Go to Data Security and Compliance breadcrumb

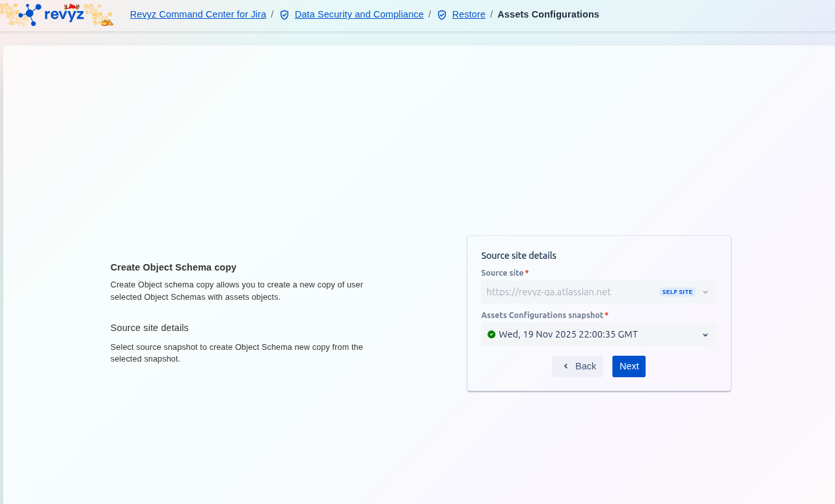click(x=359, y=14)
